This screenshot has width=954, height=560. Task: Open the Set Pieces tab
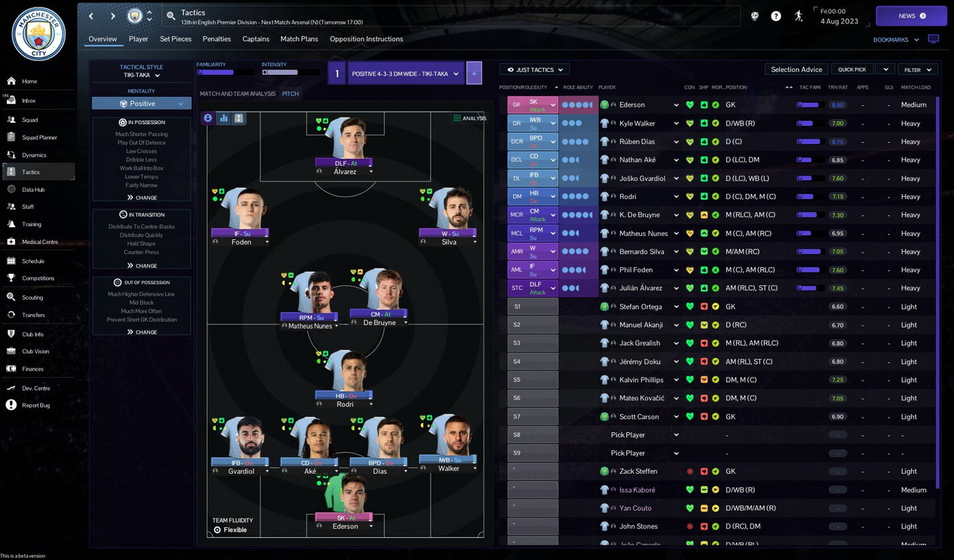pyautogui.click(x=176, y=39)
